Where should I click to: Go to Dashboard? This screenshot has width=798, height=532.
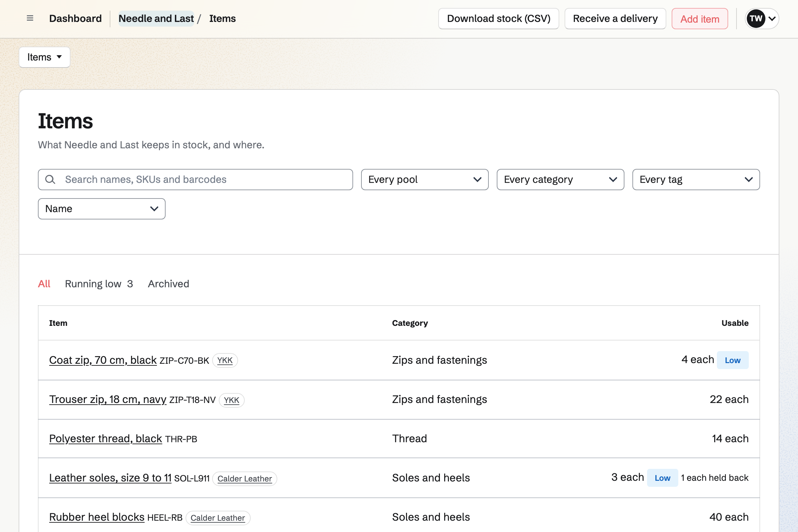pos(75,18)
